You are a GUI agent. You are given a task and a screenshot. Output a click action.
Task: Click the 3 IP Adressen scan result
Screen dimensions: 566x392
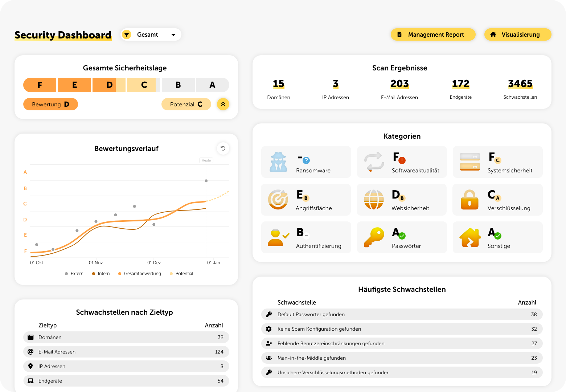coord(336,89)
